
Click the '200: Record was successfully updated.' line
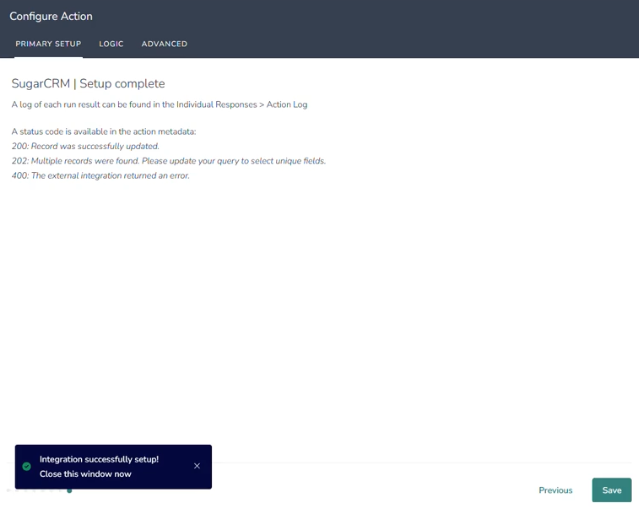tap(86, 146)
